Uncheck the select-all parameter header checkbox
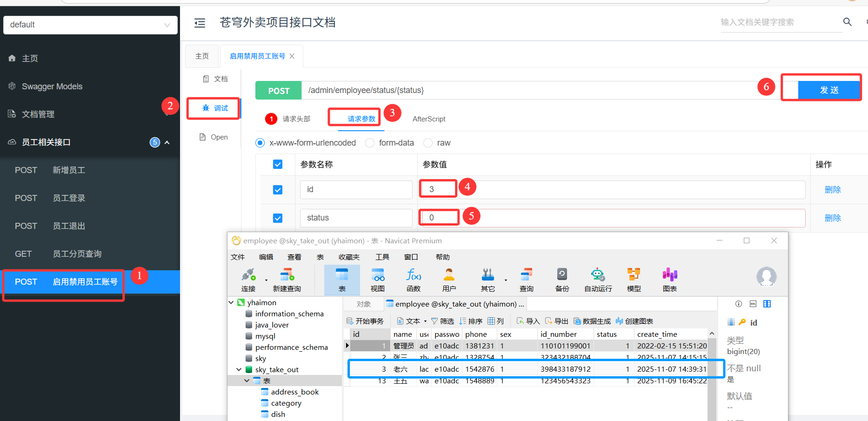The height and width of the screenshot is (421, 868). pyautogui.click(x=278, y=164)
